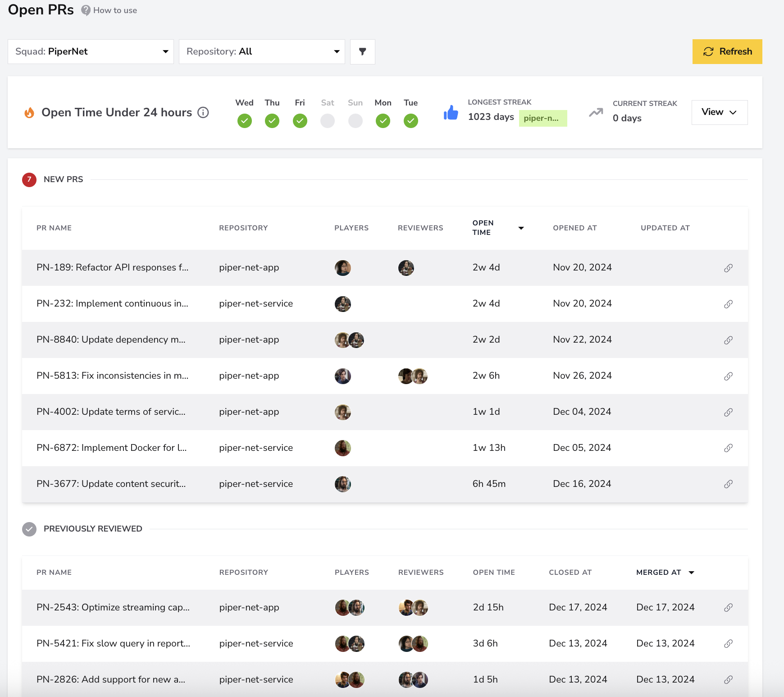Screen dimensions: 784x697
Task: Open PN-232: Implement continuous PR
Action: pos(113,303)
